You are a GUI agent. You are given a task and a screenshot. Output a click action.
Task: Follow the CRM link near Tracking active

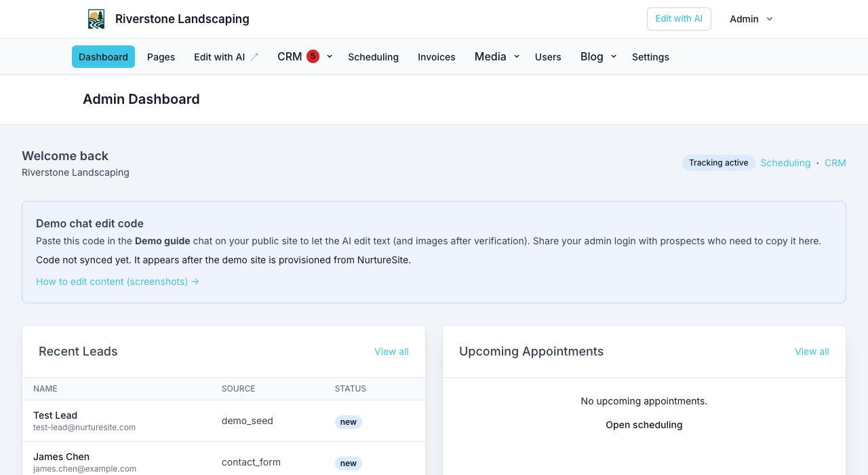click(835, 163)
